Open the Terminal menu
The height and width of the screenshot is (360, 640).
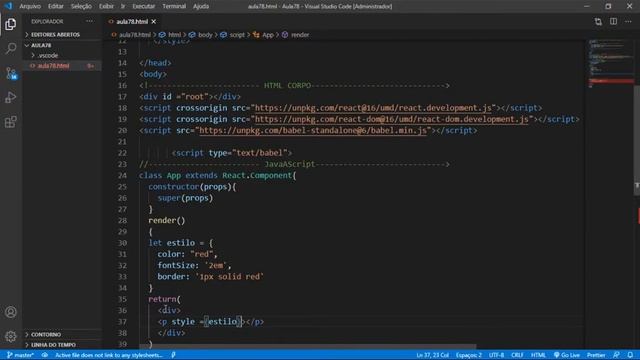tap(174, 6)
